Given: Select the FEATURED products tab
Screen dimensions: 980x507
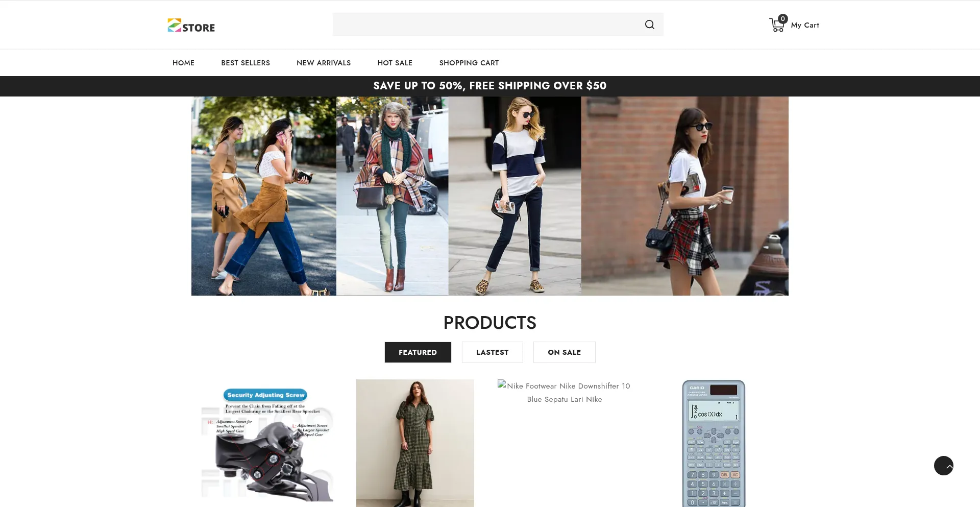Looking at the screenshot, I should point(418,352).
